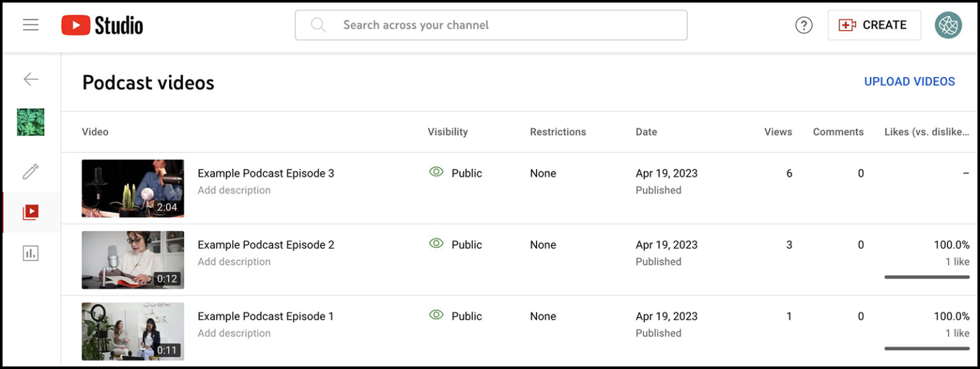This screenshot has width=980, height=369.
Task: Toggle the Public visibility eye for Episode 3
Action: [436, 172]
